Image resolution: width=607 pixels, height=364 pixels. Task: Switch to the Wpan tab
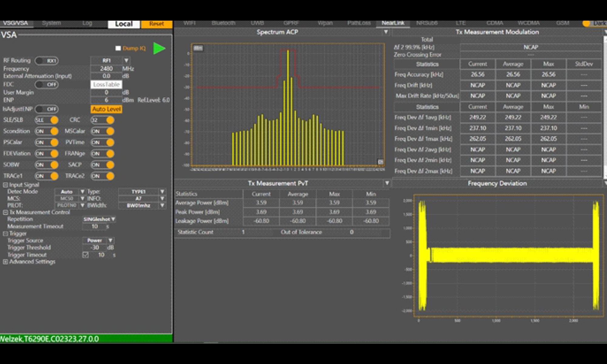click(325, 23)
